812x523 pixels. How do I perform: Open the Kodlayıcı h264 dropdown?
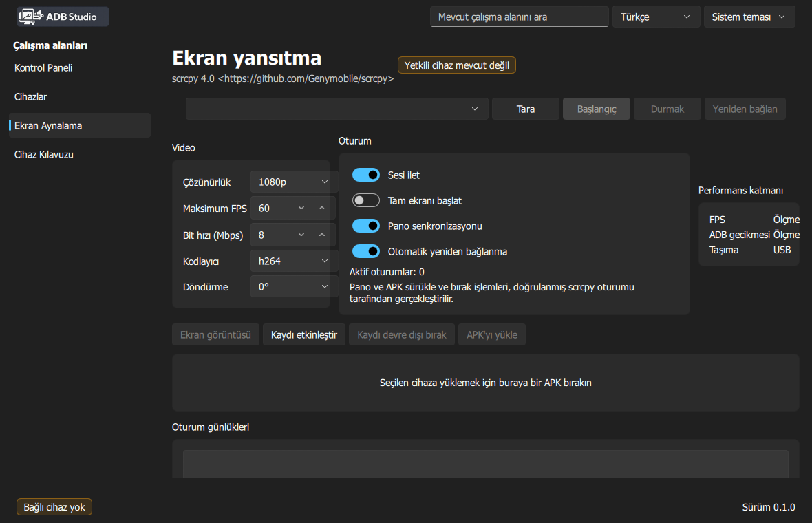(293, 261)
